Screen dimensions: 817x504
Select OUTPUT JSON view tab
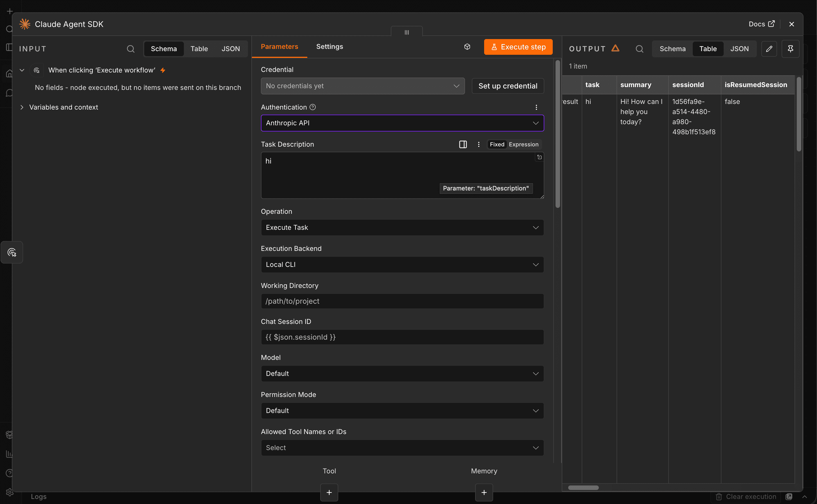[x=739, y=49]
